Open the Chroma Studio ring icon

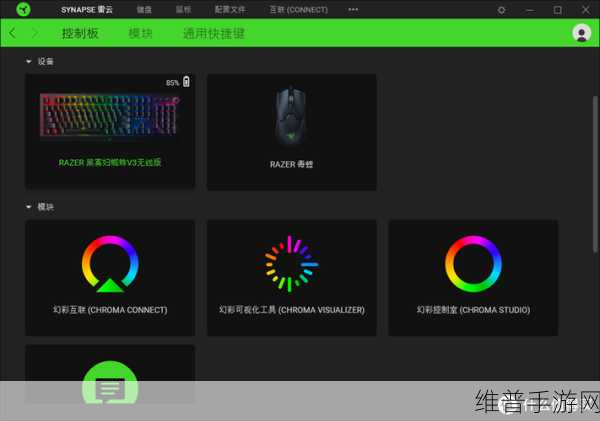pos(473,264)
